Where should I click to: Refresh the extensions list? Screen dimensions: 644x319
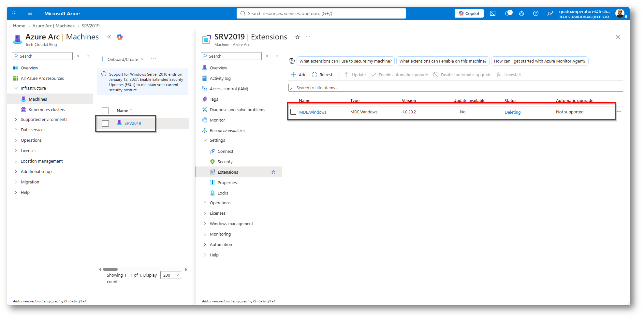coord(323,75)
